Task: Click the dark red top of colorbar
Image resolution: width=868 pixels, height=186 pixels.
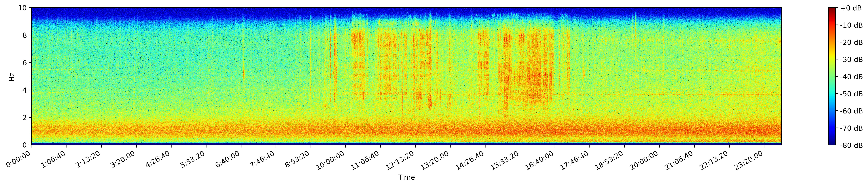Action: 832,9
